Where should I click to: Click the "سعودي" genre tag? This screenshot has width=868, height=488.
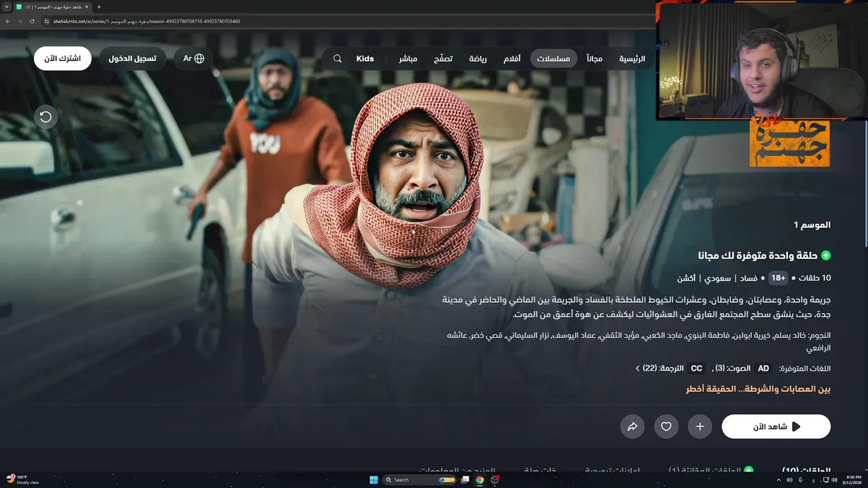tap(717, 279)
